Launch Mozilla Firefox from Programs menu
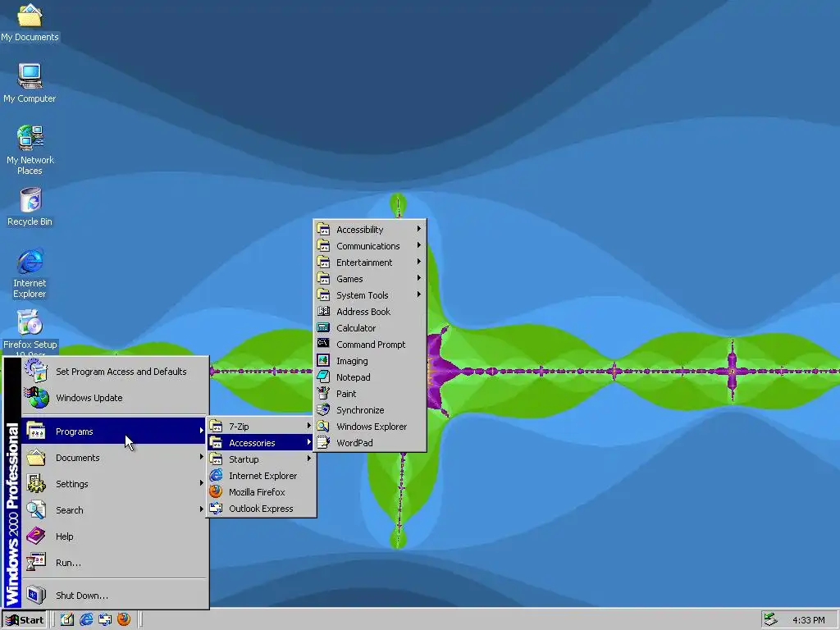 261,492
